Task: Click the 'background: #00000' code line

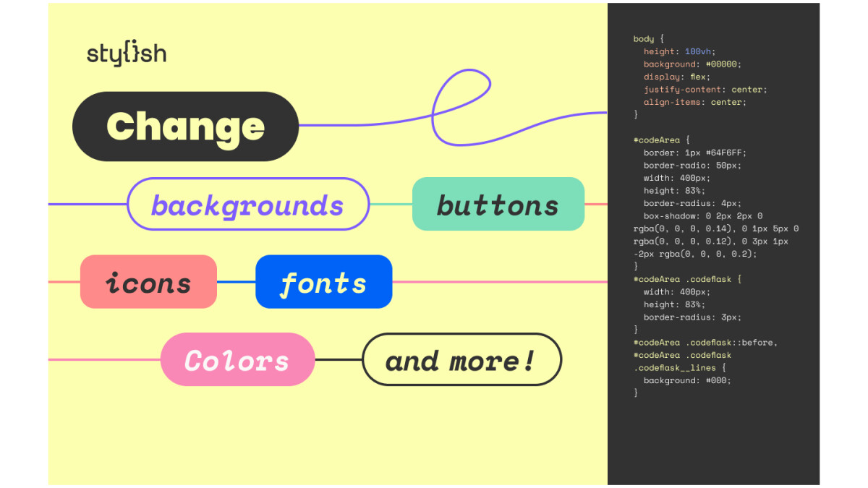Action: point(692,64)
